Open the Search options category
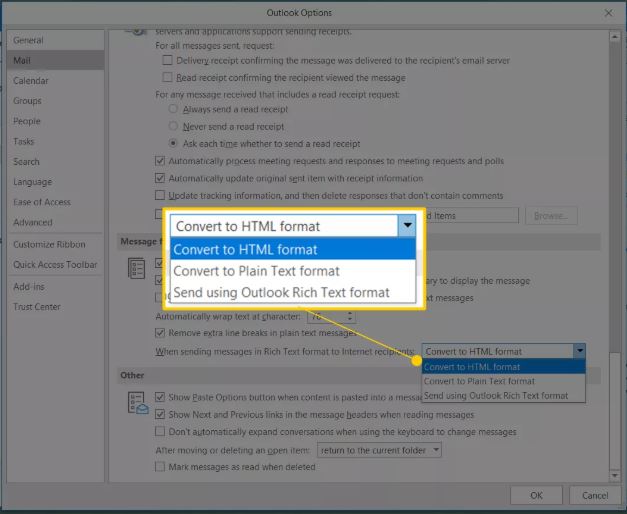Image resolution: width=627 pixels, height=514 pixels. (x=55, y=162)
